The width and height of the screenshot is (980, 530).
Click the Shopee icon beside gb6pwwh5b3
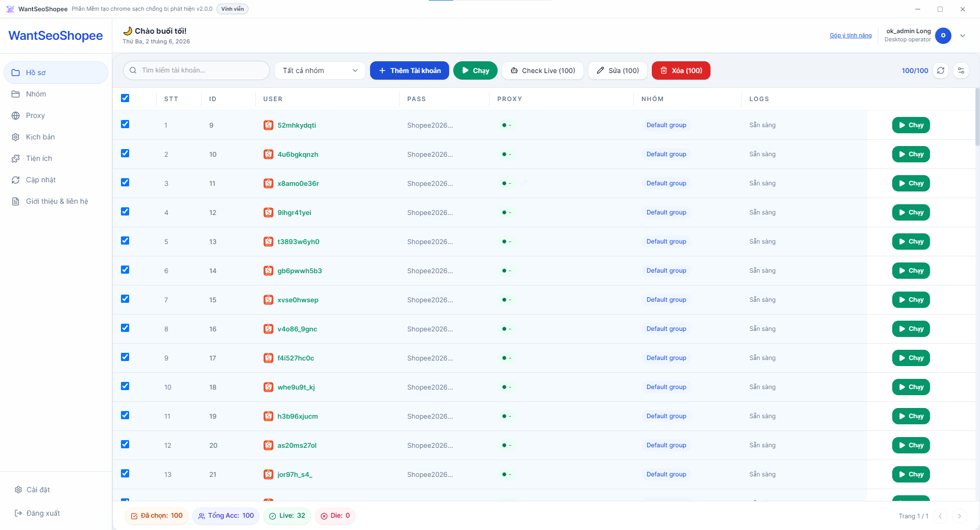point(268,271)
